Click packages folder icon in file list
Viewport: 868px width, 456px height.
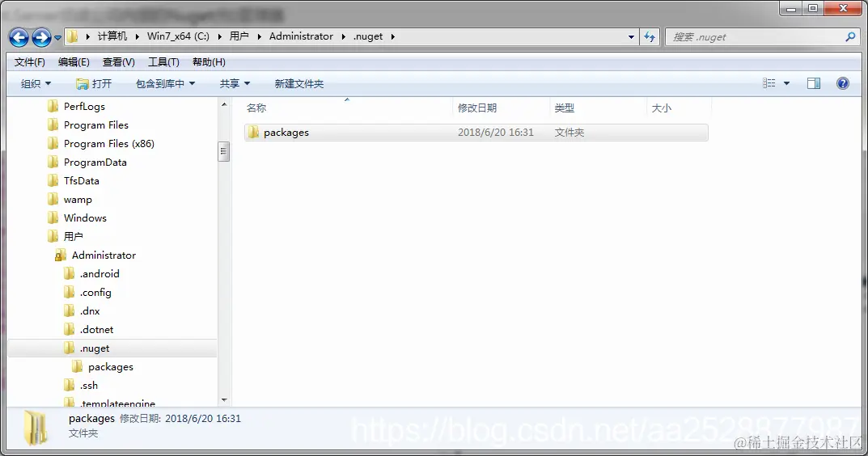tap(253, 133)
